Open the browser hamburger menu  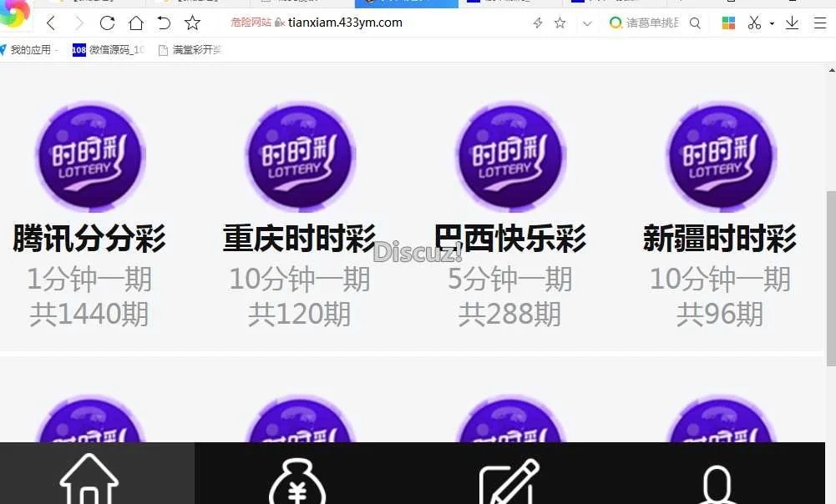pos(819,23)
